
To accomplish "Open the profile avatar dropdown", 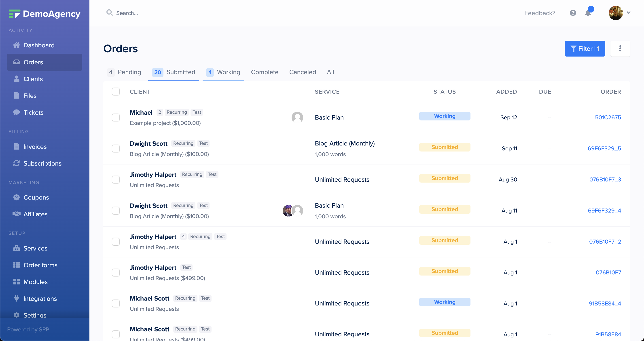I will (x=616, y=13).
